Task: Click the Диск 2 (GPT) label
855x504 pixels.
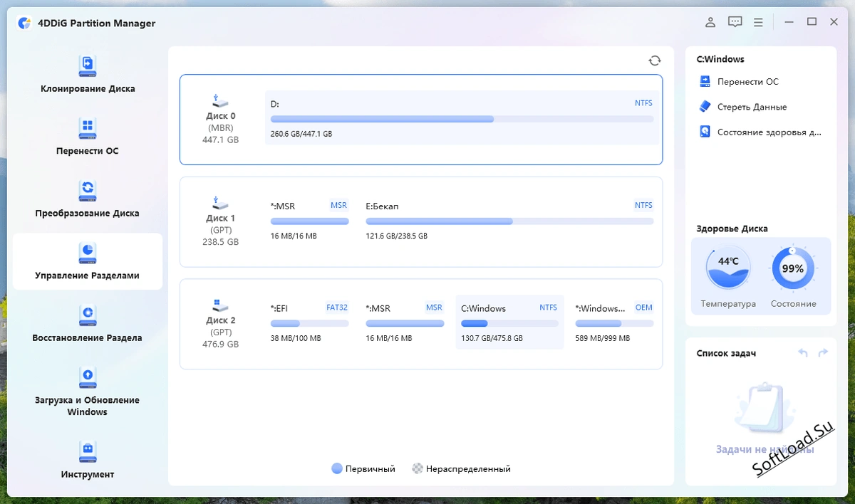Action: (221, 326)
